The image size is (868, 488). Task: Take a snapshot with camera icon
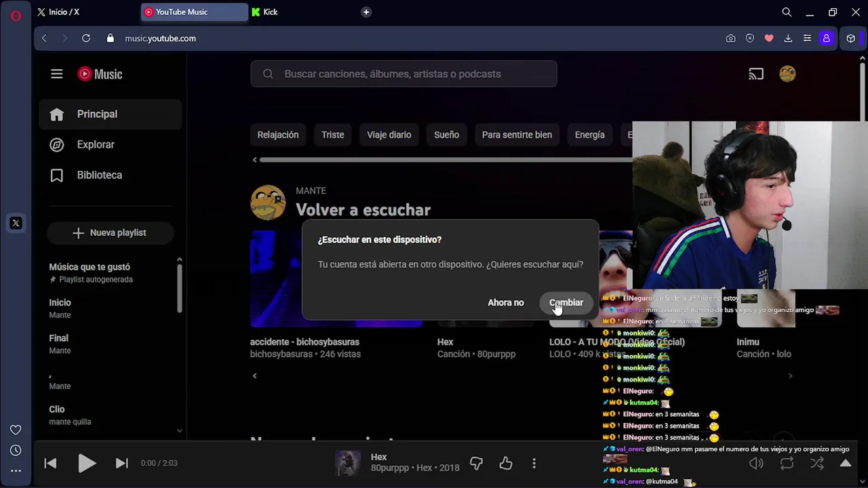[x=730, y=39]
